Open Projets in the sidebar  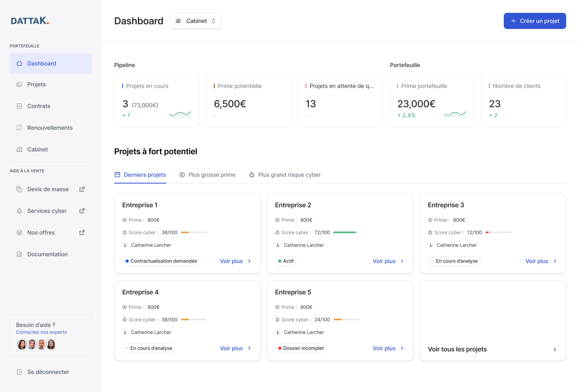pyautogui.click(x=51, y=84)
